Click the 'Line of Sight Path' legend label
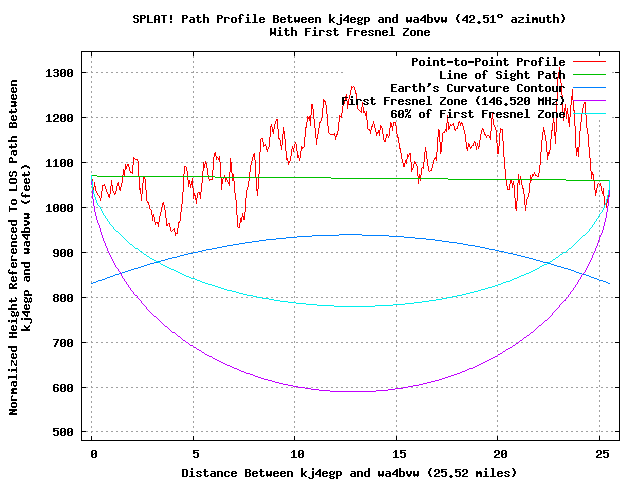 tap(502, 75)
